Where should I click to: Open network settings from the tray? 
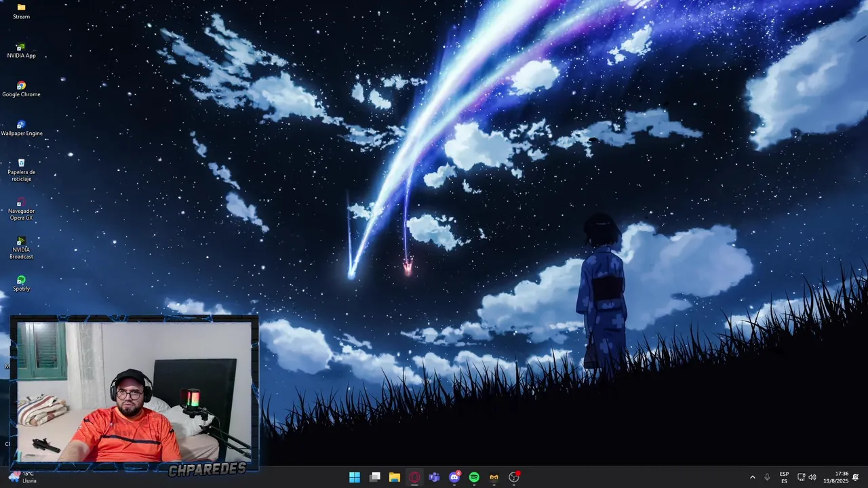801,477
